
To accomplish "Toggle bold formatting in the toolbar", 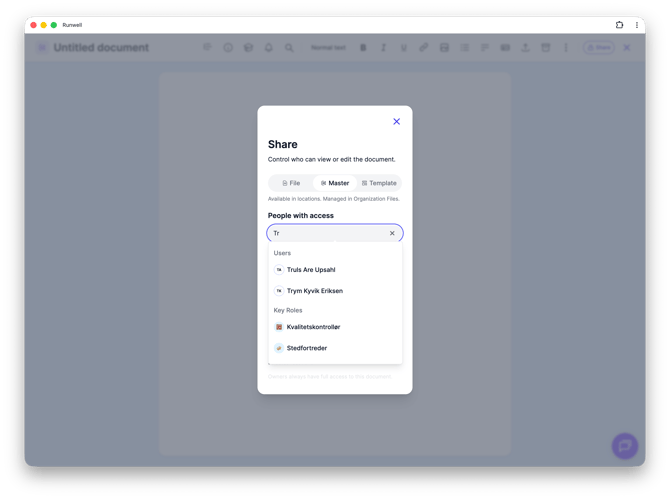I will pos(363,47).
